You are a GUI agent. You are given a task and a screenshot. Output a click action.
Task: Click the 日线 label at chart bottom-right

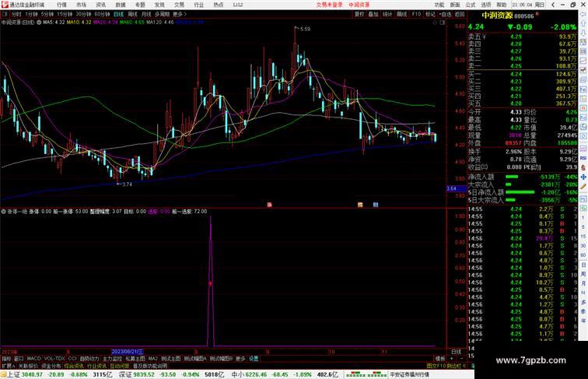457,352
